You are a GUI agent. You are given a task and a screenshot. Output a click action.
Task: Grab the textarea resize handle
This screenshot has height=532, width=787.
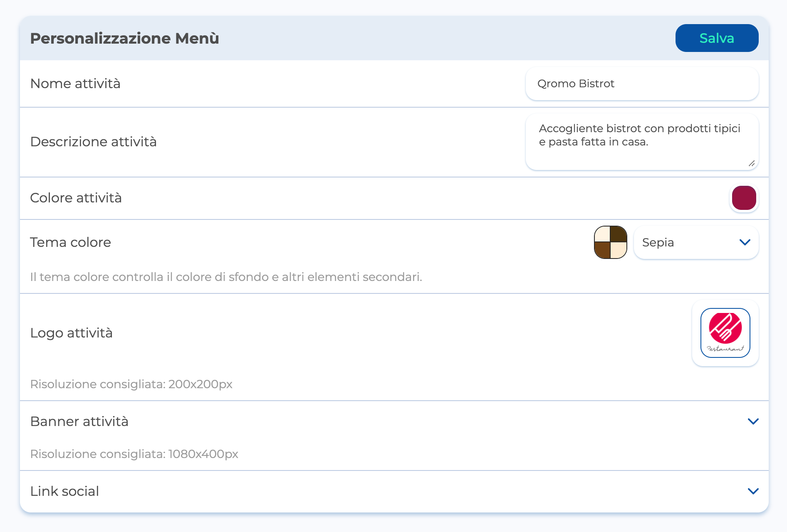pos(752,163)
